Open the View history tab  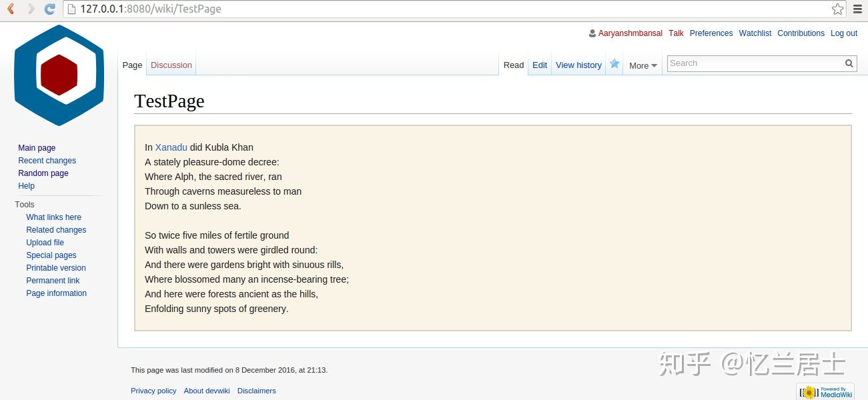[x=578, y=65]
